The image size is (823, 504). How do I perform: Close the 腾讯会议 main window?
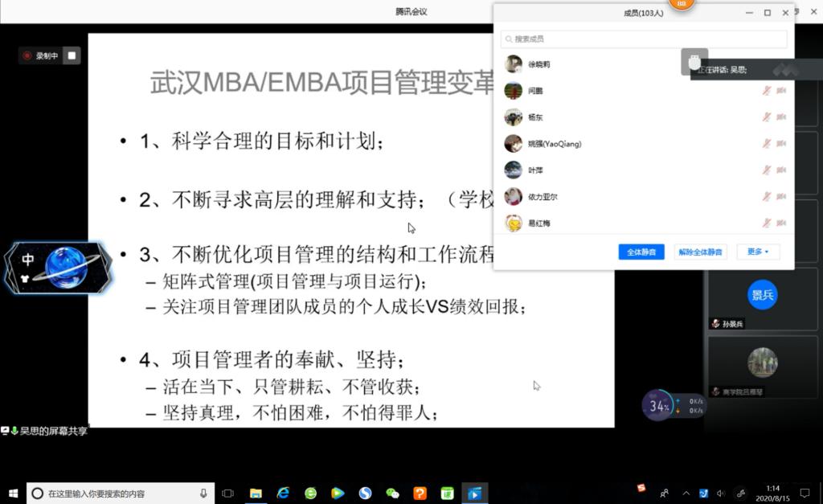(813, 11)
